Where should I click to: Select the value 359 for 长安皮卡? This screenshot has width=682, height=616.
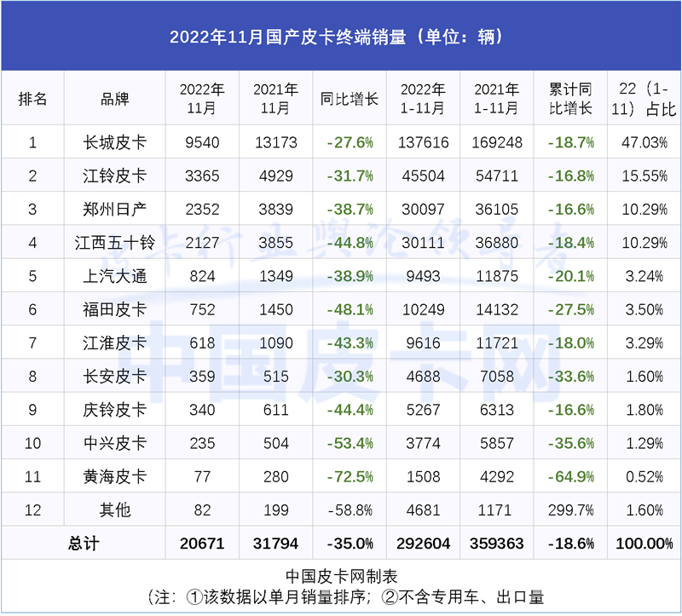click(202, 377)
